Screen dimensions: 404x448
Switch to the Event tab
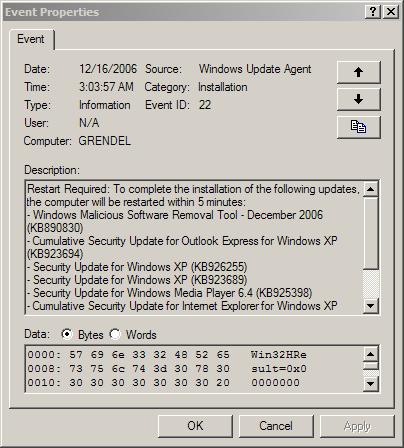(x=31, y=39)
